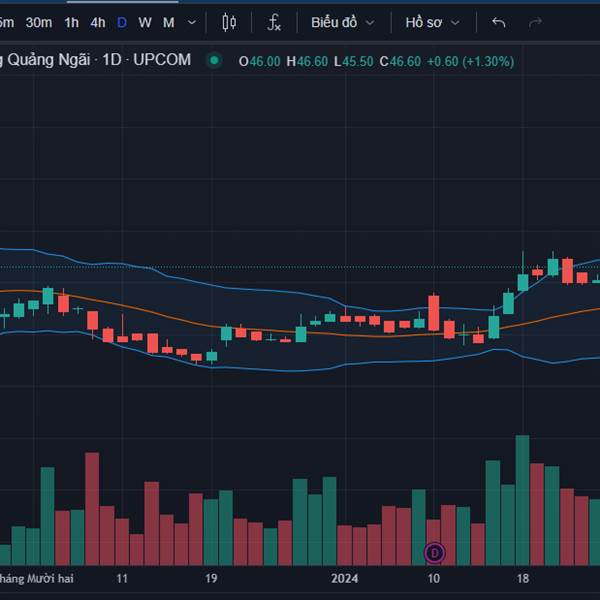
Task: Click the Tháng Mười hai axis label
Action: pos(37,578)
